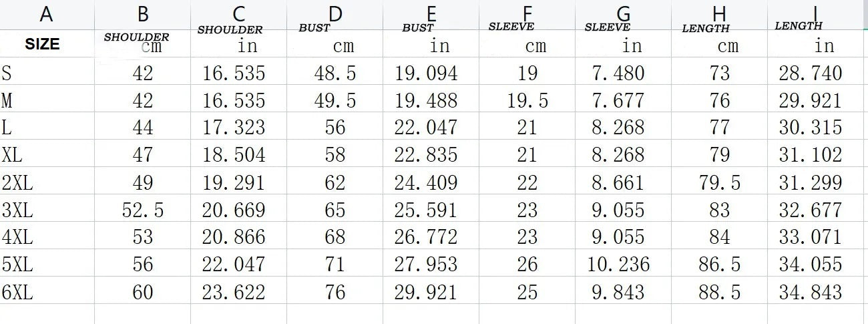The height and width of the screenshot is (324, 868).
Task: Select the 6XL size cell
Action: [16, 292]
